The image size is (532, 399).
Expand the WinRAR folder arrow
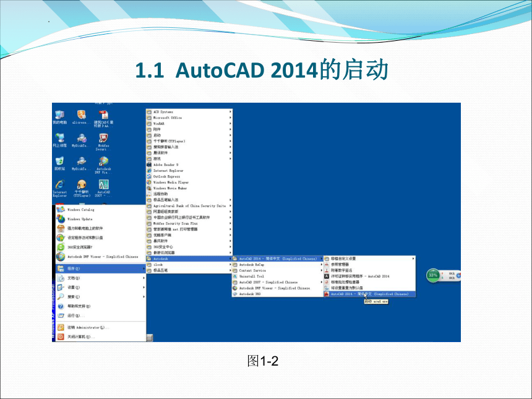(230, 124)
